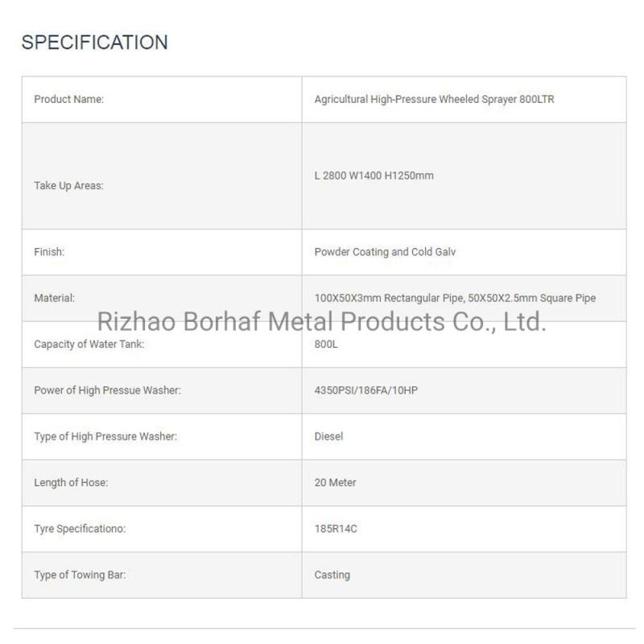Select Type of High Pressure Washer label
Screen dimensions: 644x644
[x=105, y=436]
